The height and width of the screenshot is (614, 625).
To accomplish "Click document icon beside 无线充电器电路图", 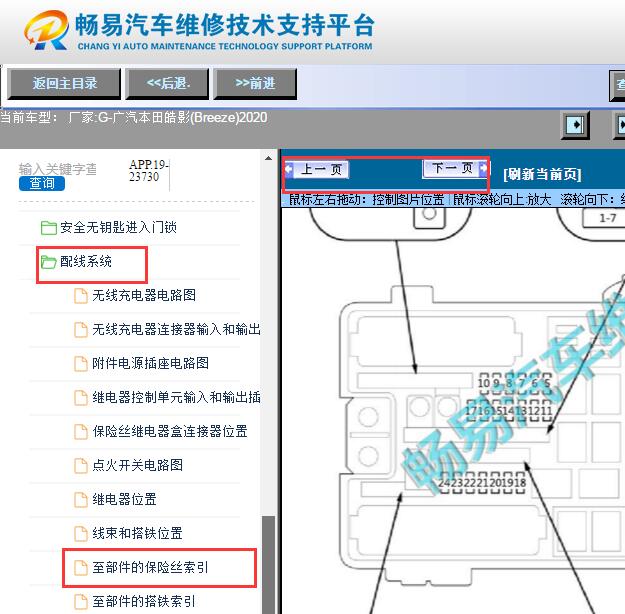I will click(81, 296).
